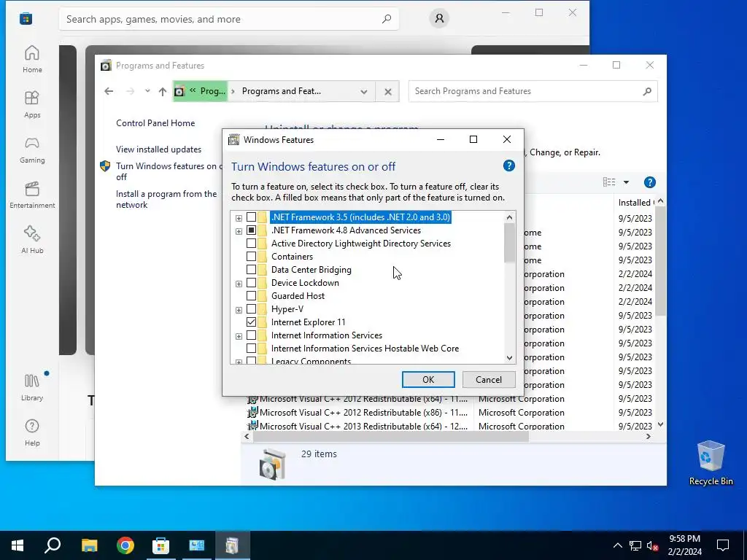Viewport: 747px width, 560px height.
Task: Expand .NET Framework 3.5 tree node
Action: point(239,218)
